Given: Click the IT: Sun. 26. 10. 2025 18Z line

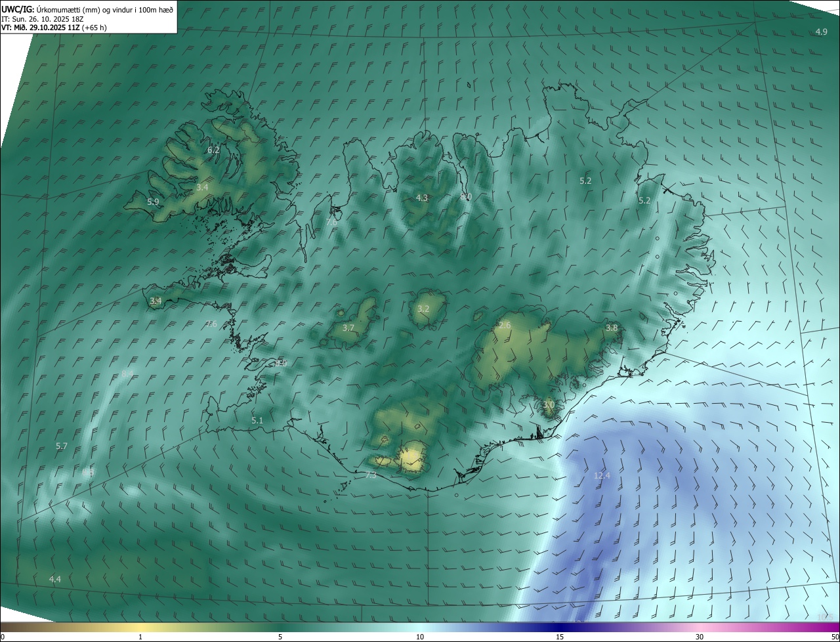Looking at the screenshot, I should click(x=43, y=19).
